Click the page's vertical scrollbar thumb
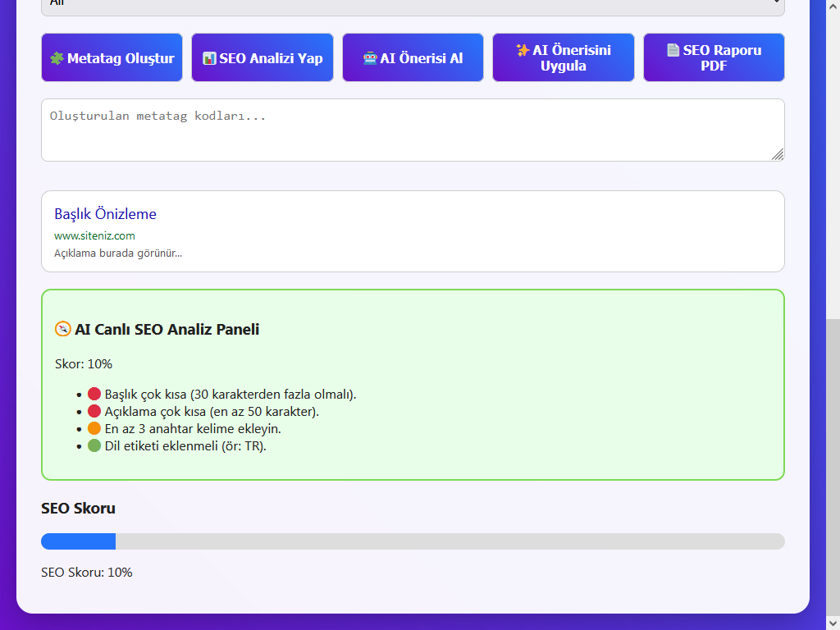Screen dimensions: 840x630 [x=833, y=468]
